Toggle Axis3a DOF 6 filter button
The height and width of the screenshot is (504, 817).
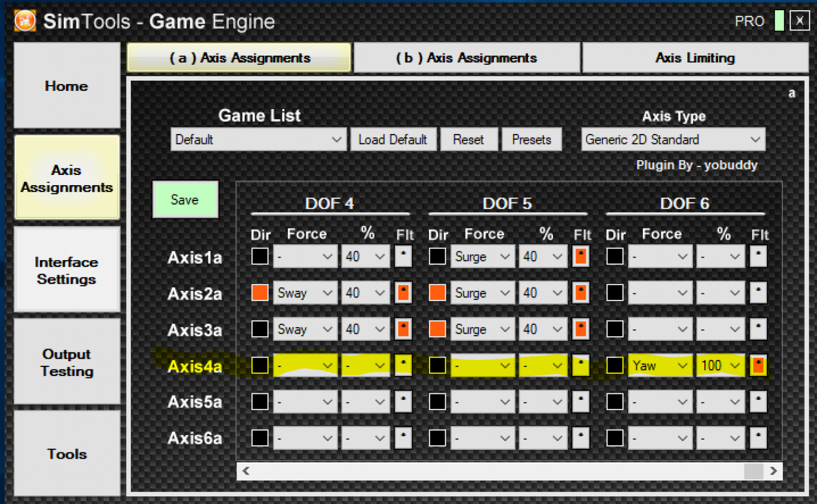(758, 329)
